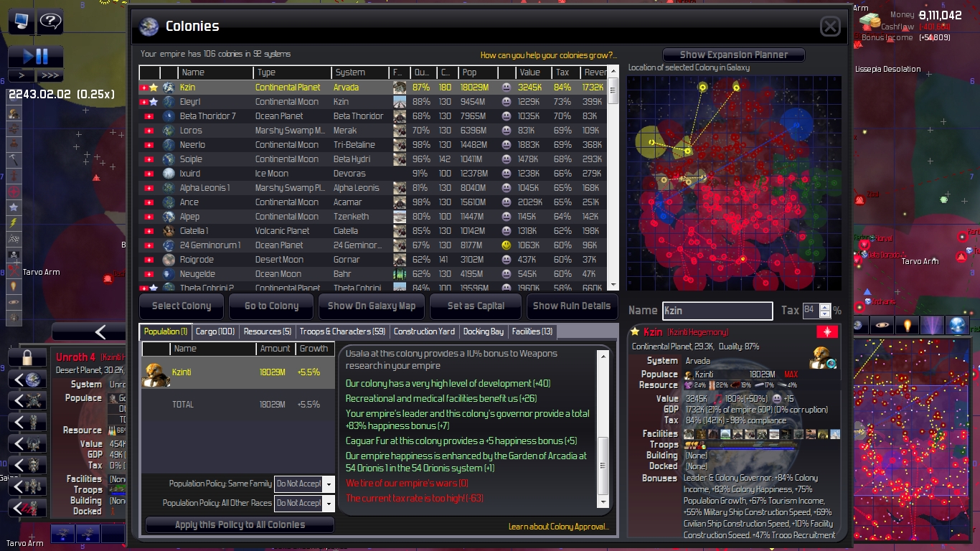Click the money stack icon beside Money

(870, 22)
